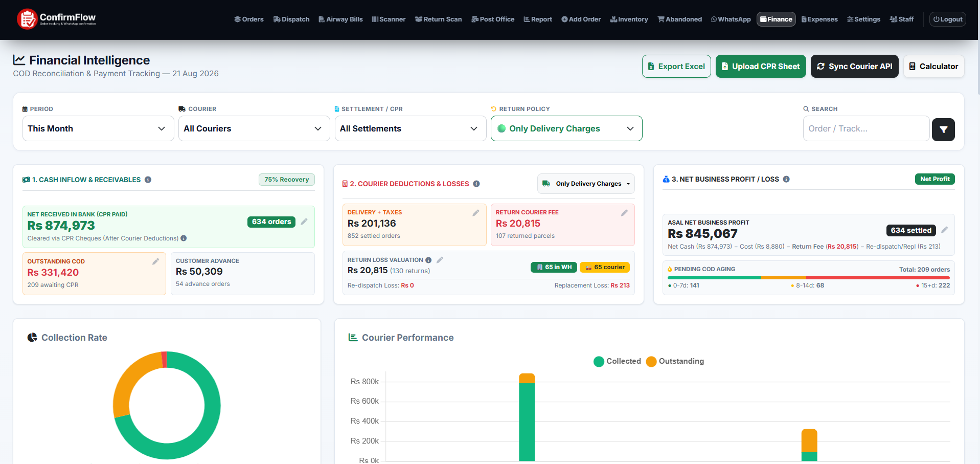Click the 634 orders badge

[x=271, y=222]
